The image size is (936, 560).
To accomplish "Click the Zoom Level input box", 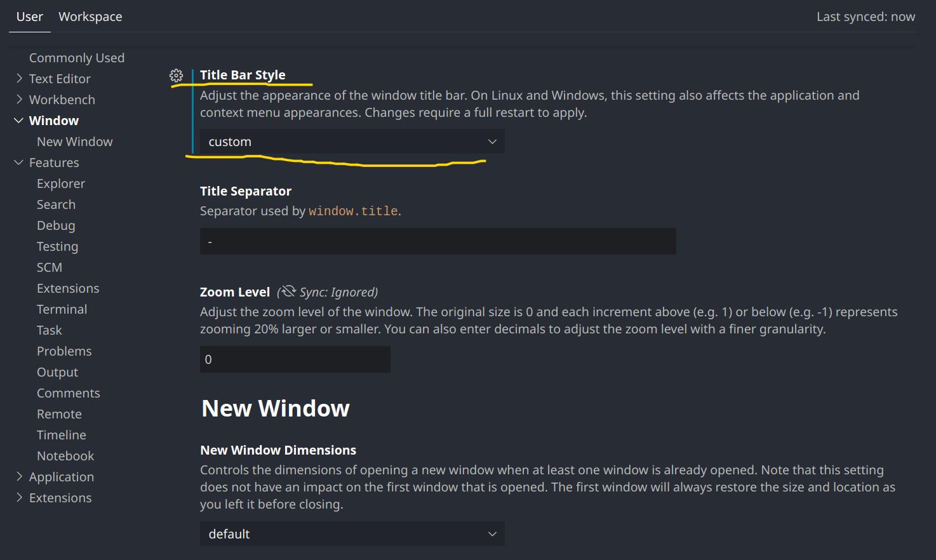I will coord(295,359).
